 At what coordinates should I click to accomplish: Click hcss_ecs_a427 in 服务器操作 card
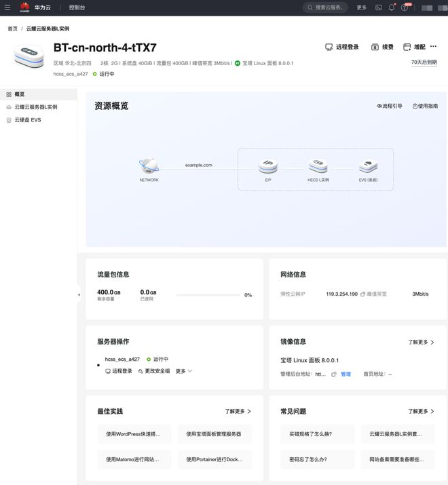[122, 359]
